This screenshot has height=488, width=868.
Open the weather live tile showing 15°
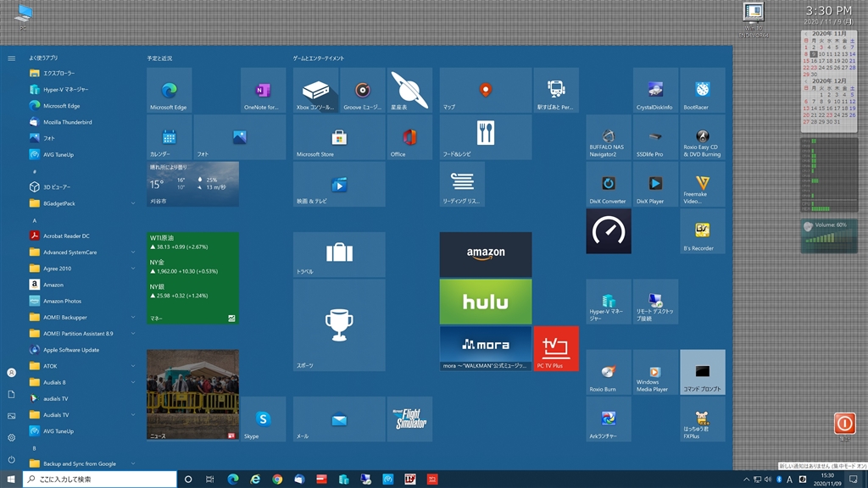click(192, 184)
